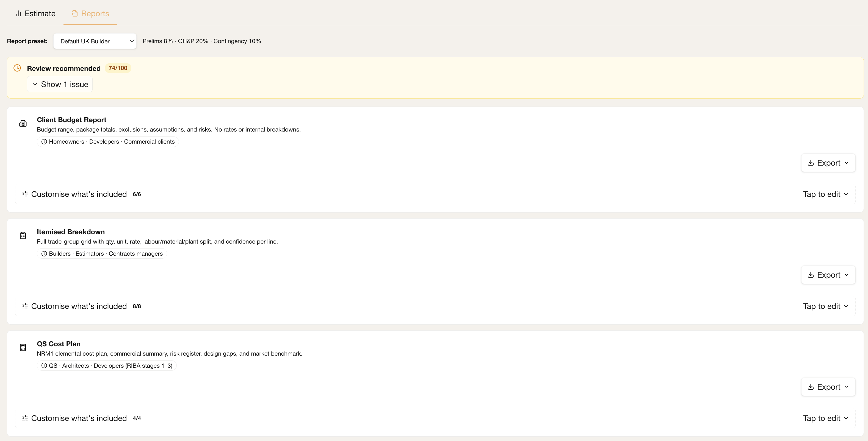Screen dimensions: 868x441
Task: Click the Budget range, package totals description
Action: click(x=169, y=130)
